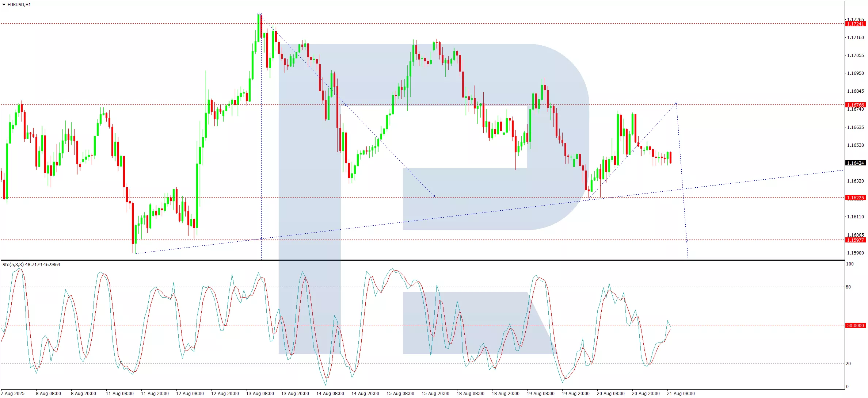Select the projection anchor at the 1.16766 peak

(x=677, y=103)
